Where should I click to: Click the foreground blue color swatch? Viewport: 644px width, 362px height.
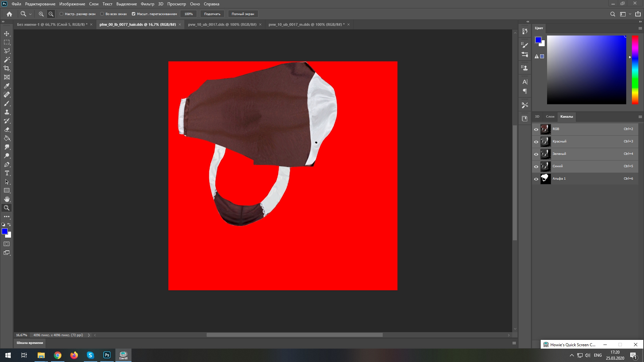(x=4, y=231)
